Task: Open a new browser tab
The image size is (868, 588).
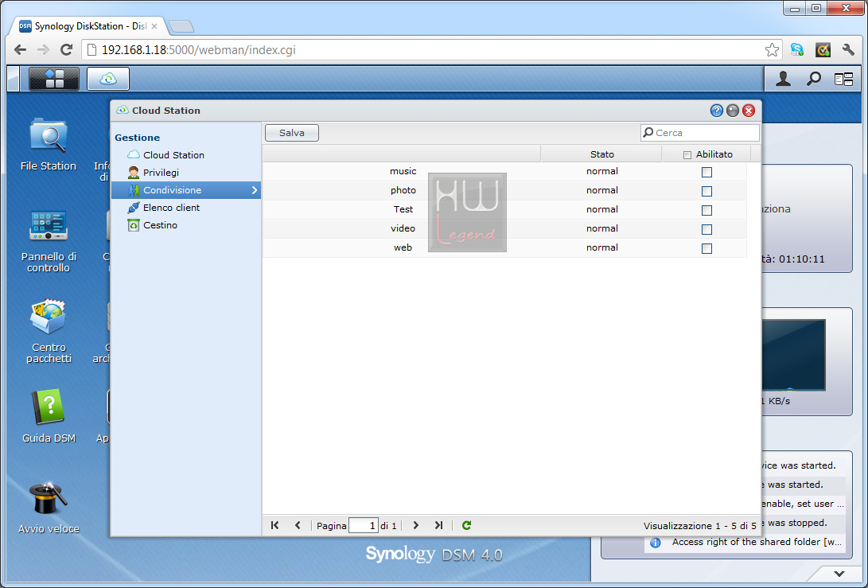Action: point(181,26)
